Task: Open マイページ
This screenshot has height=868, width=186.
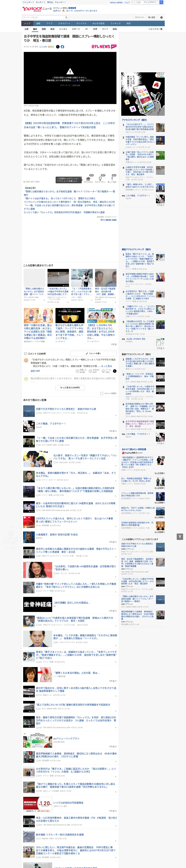Action: (139, 18)
